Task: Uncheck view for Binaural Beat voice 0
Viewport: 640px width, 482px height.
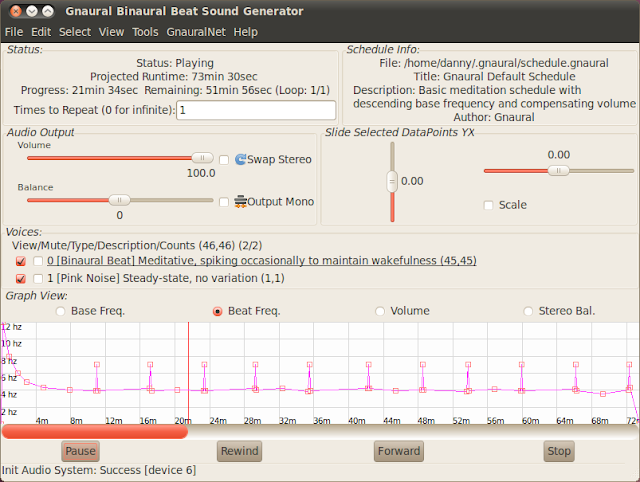Action: click(x=20, y=261)
